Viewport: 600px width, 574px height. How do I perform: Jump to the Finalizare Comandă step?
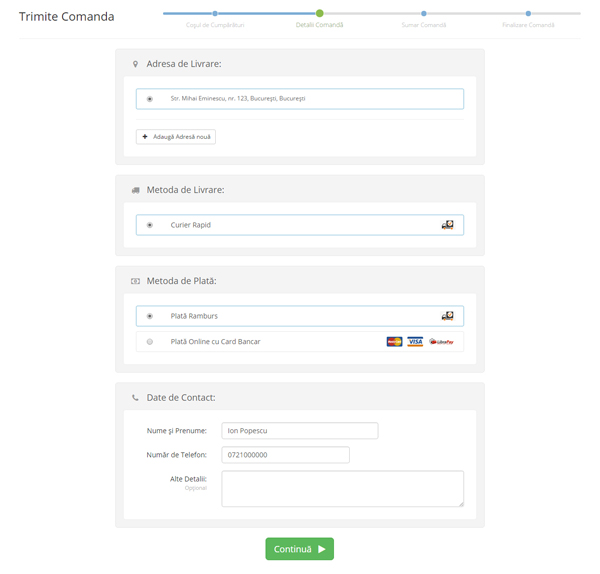pyautogui.click(x=528, y=14)
